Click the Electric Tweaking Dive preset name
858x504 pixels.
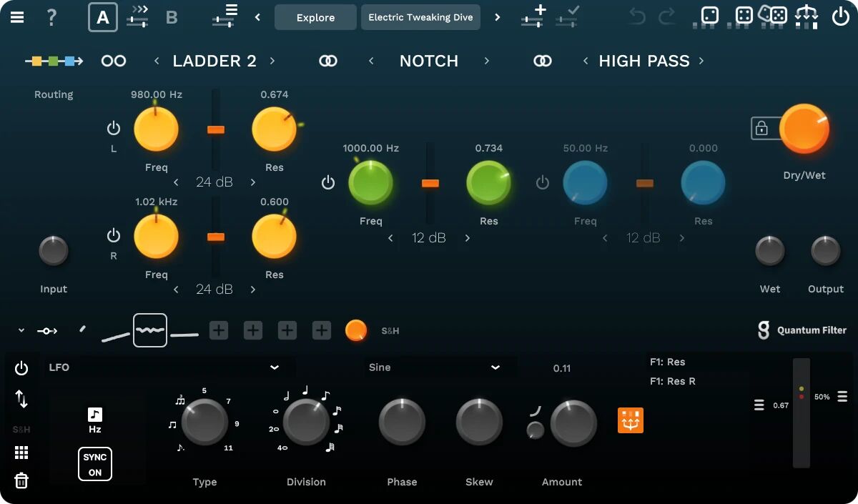coord(420,16)
